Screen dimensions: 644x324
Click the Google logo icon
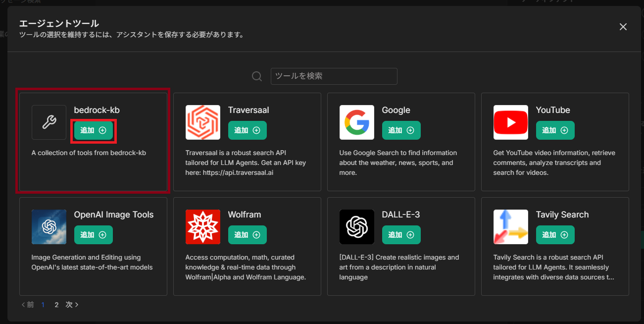[x=357, y=122]
